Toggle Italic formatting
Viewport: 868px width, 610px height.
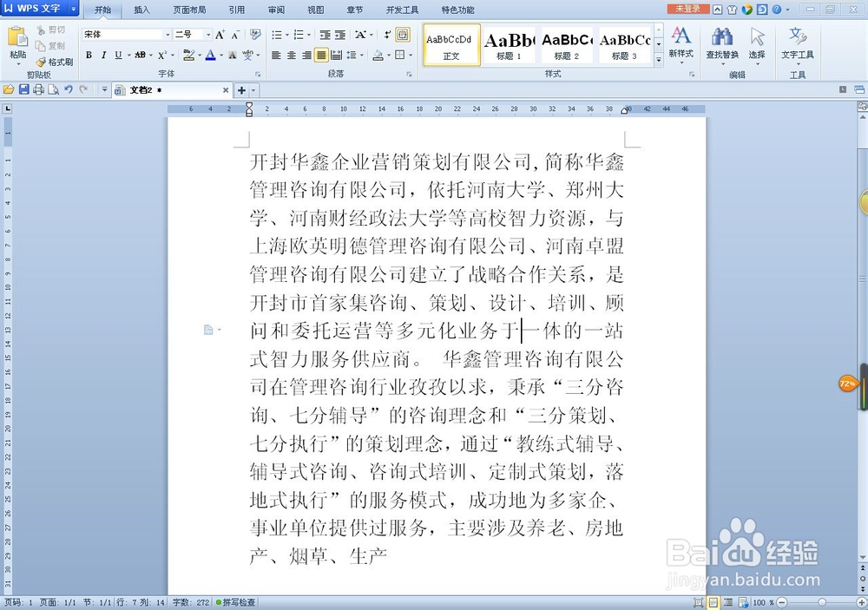[x=103, y=55]
